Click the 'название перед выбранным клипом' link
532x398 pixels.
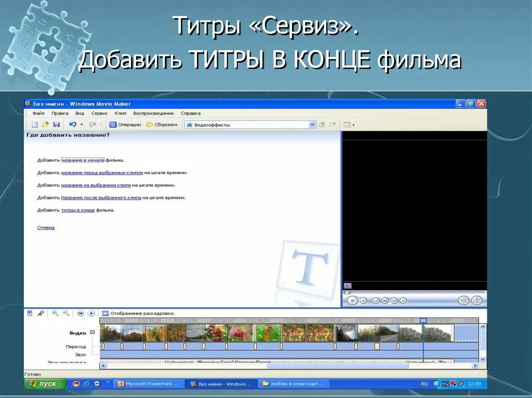[x=102, y=173]
